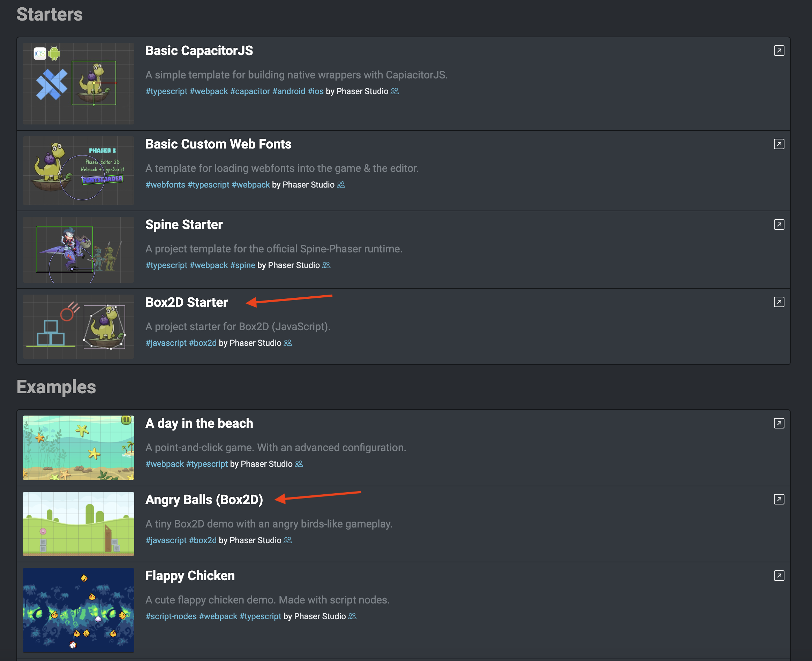This screenshot has height=661, width=812.
Task: Open the Angry Balls (Box2D) title
Action: (x=204, y=500)
